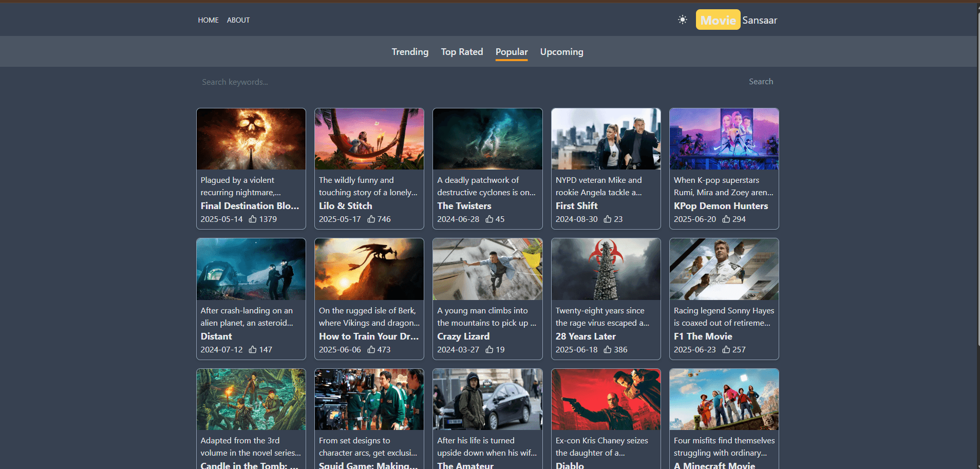The height and width of the screenshot is (469, 980).
Task: Click the title '28 Years Later'
Action: pyautogui.click(x=586, y=336)
